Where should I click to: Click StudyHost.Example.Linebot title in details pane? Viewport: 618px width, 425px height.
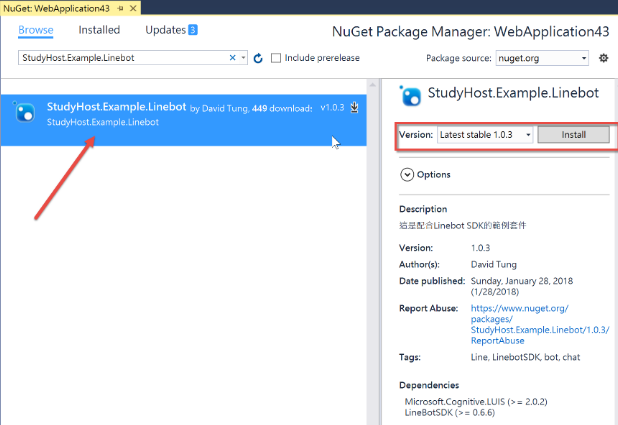coord(513,93)
